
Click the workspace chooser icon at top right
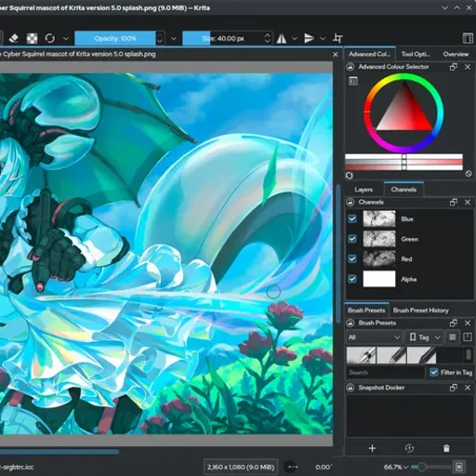click(468, 38)
